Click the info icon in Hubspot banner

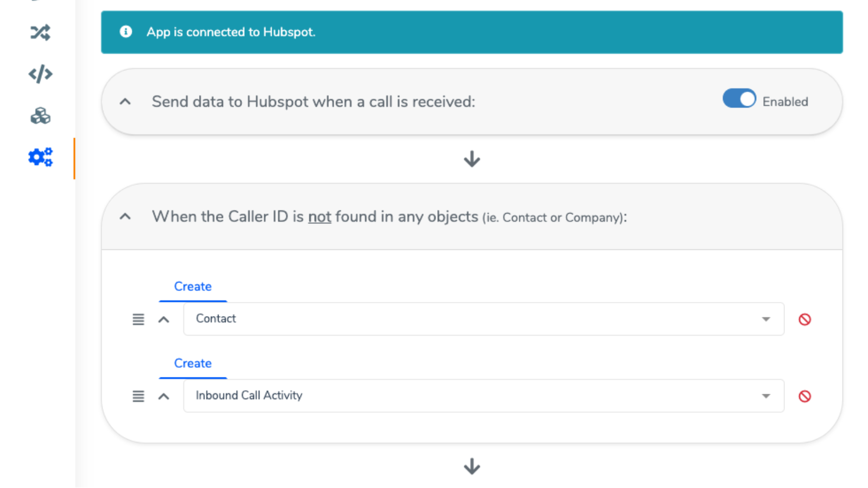[x=126, y=32]
